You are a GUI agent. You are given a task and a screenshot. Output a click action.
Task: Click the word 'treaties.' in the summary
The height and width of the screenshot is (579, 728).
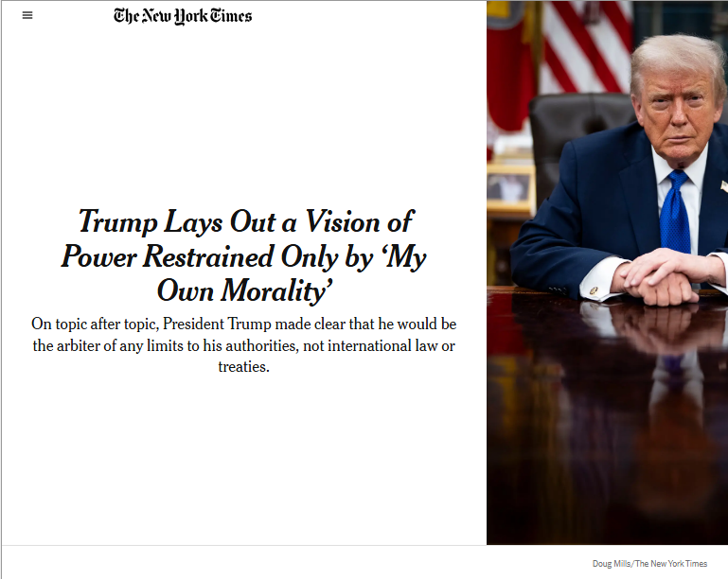244,366
